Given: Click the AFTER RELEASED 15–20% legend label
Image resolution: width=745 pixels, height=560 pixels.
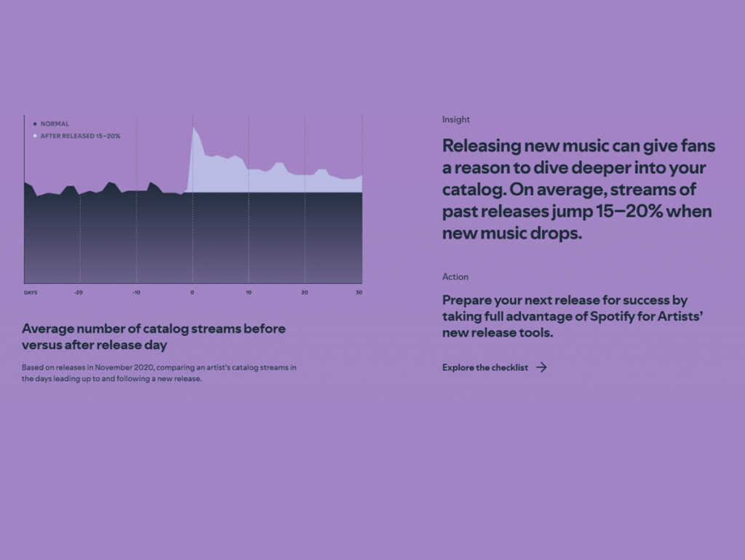Looking at the screenshot, I should 80,136.
